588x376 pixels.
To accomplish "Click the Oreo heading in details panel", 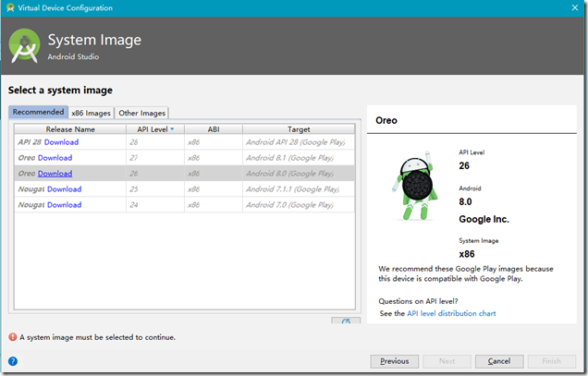I will click(386, 120).
